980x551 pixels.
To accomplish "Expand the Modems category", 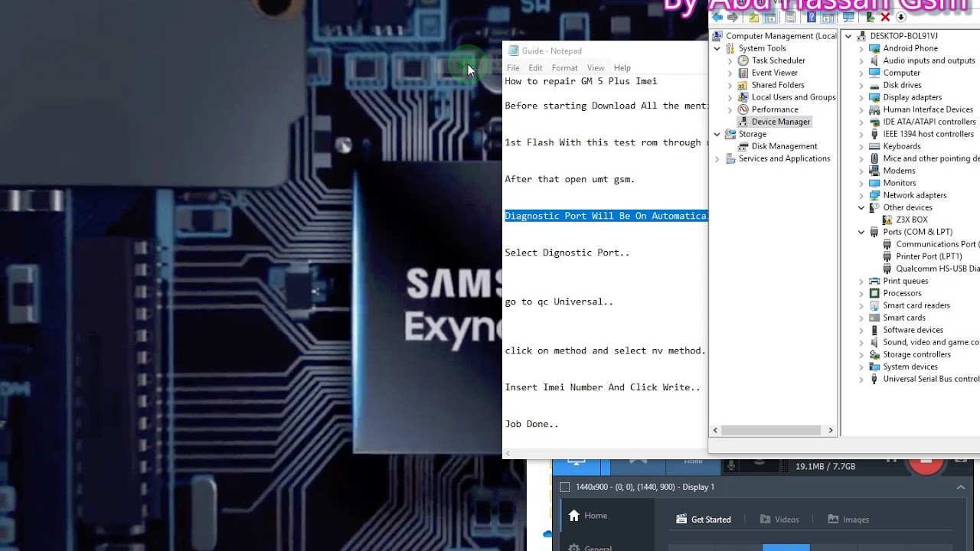I will pyautogui.click(x=861, y=171).
